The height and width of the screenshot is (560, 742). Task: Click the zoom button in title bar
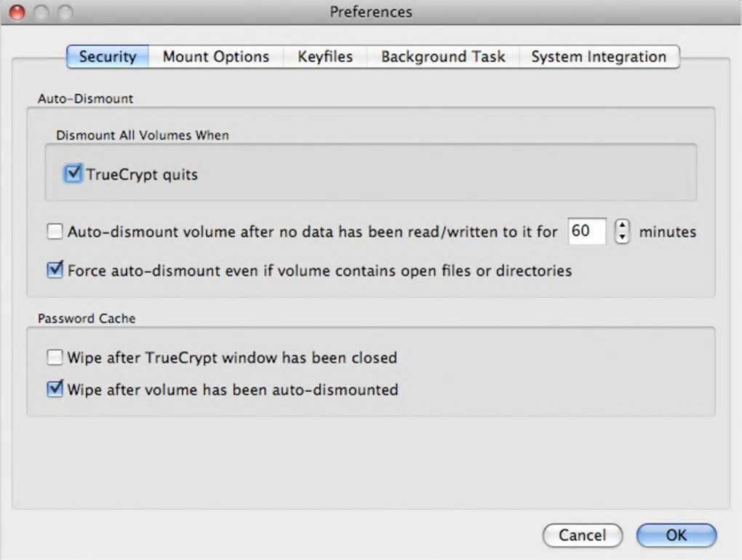[65, 12]
